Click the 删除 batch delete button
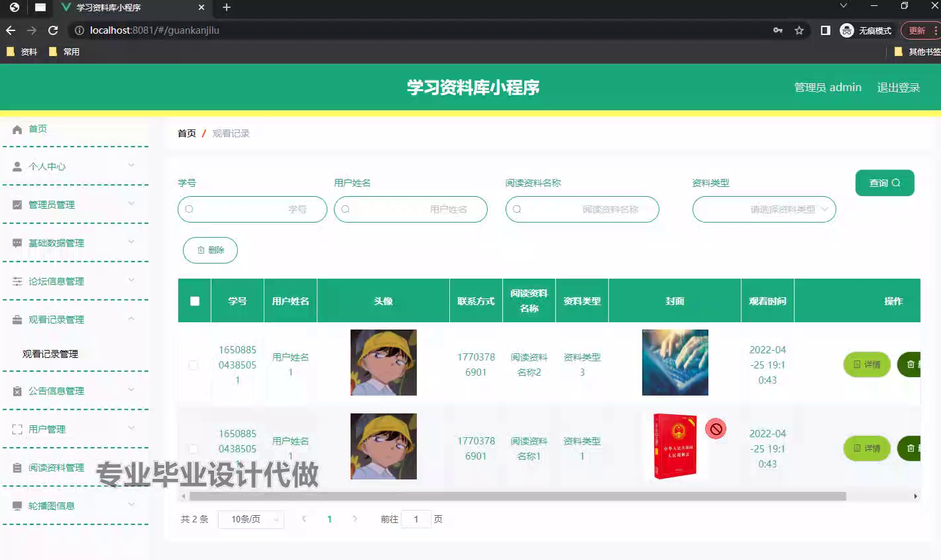Screen dimensions: 941x560 coord(210,250)
